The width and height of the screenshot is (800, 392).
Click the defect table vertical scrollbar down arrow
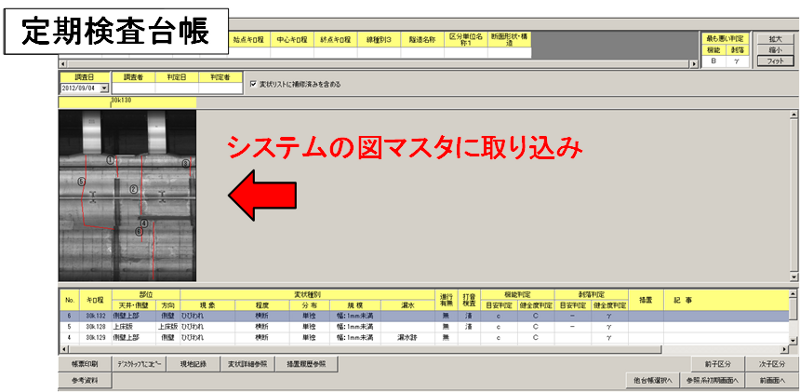pos(793,340)
